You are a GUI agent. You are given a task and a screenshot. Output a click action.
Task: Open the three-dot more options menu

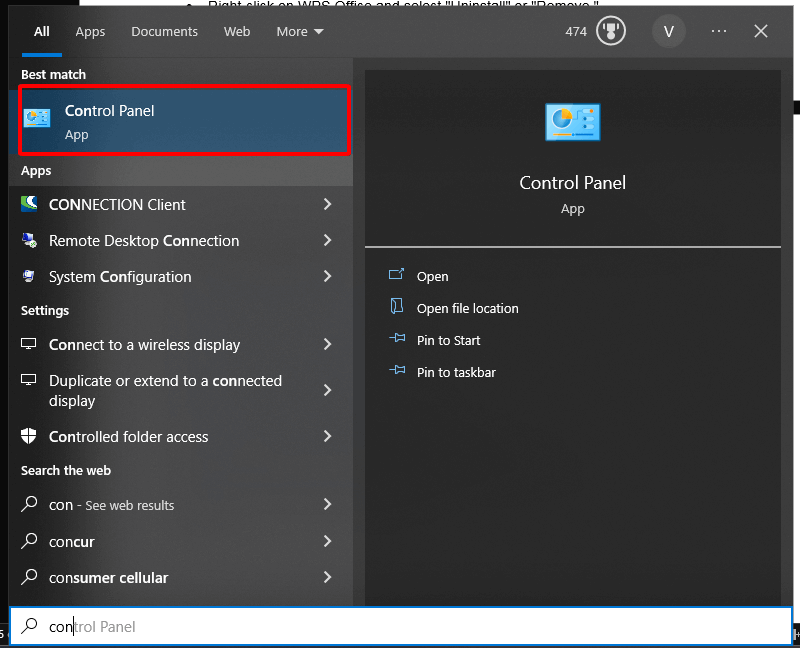click(719, 31)
